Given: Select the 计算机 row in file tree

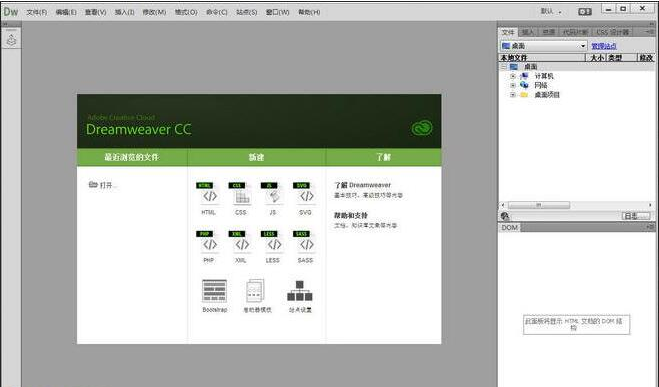Looking at the screenshot, I should pos(576,76).
